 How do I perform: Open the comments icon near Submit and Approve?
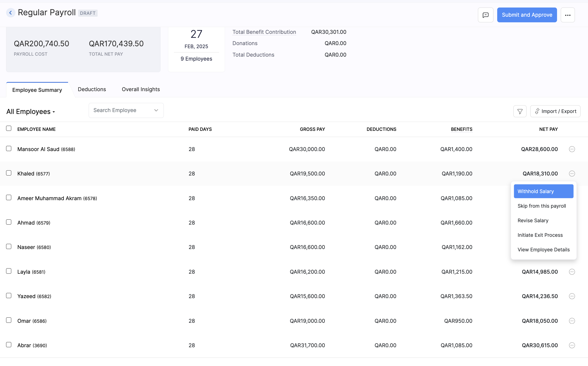coord(485,15)
